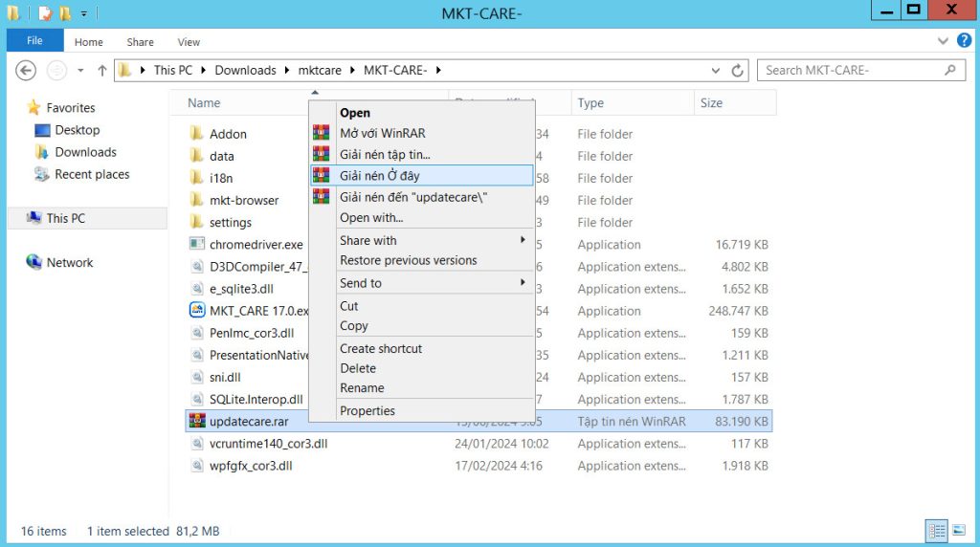Image resolution: width=980 pixels, height=547 pixels.
Task: Sort files by the Type column header
Action: (x=590, y=102)
